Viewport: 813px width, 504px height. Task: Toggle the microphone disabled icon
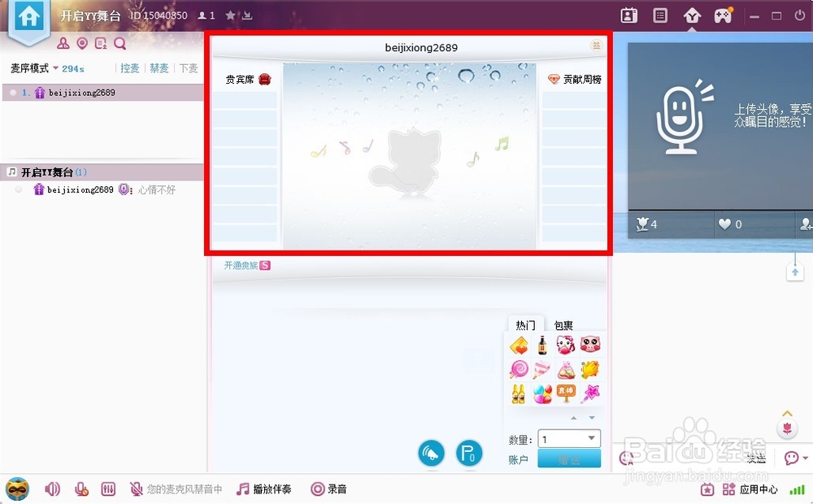(80, 489)
